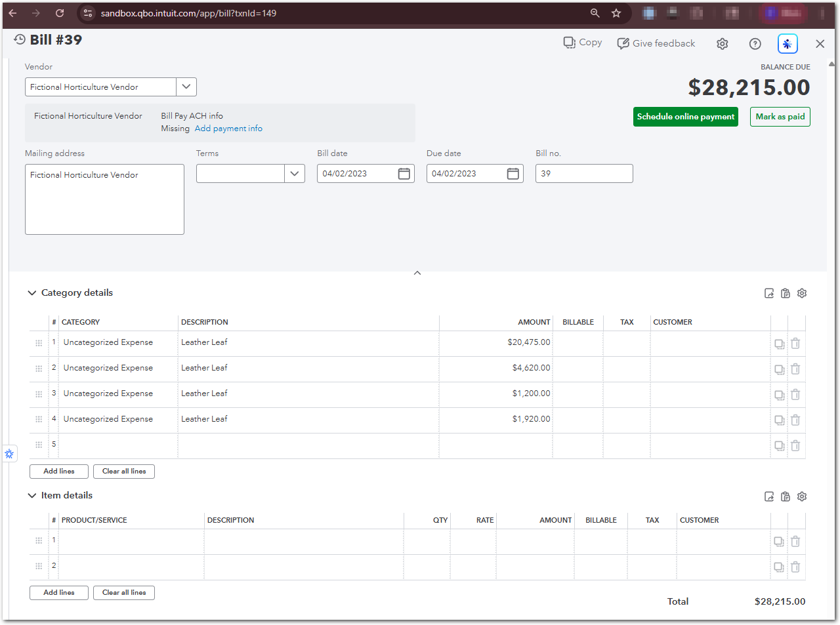Viewport: 840px width, 625px height.
Task: Collapse bill header with up chevron
Action: [417, 273]
